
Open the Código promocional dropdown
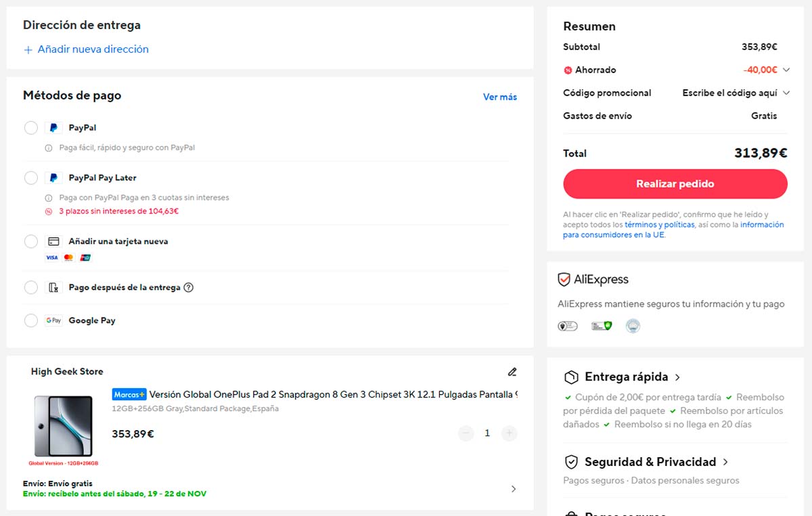coord(786,93)
